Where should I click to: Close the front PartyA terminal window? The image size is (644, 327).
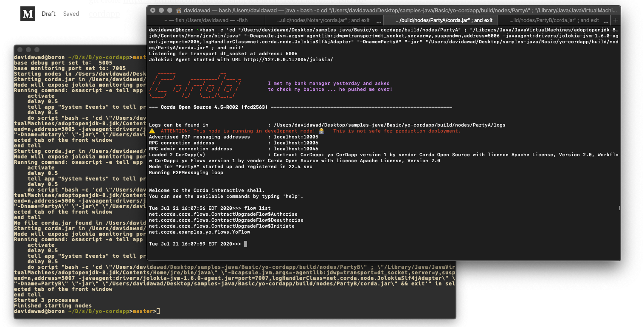click(153, 10)
